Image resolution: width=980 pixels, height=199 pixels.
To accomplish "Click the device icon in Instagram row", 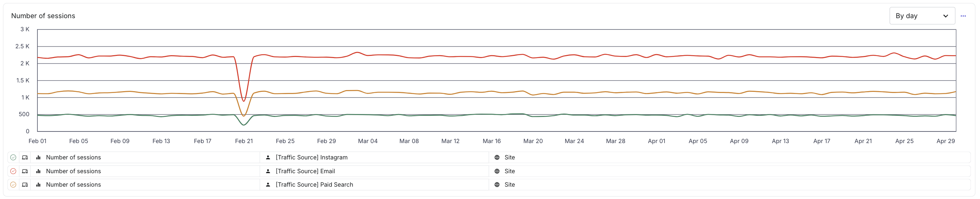I will (x=25, y=157).
